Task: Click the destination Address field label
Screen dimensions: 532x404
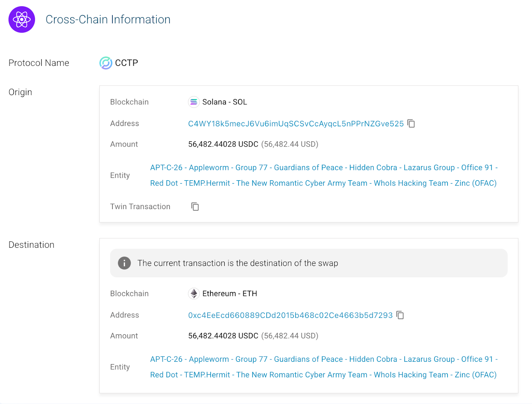Action: point(125,315)
